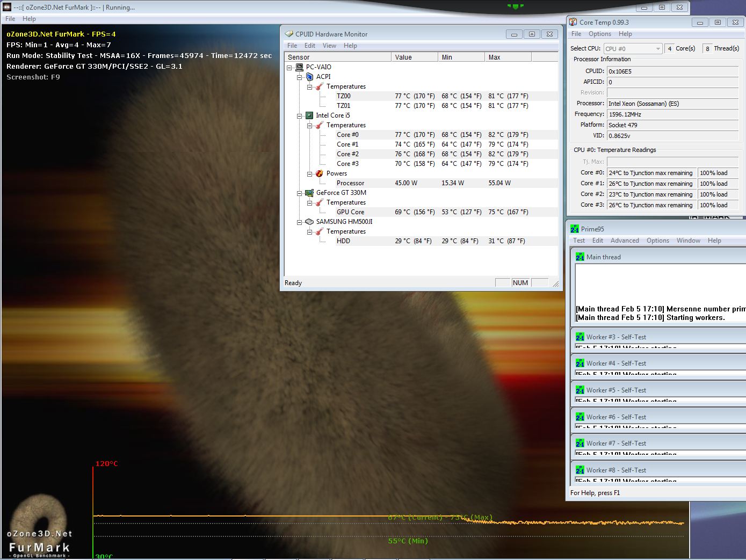Click Worker #7 Self-Test icon
The height and width of the screenshot is (560, 746).
pyautogui.click(x=580, y=443)
